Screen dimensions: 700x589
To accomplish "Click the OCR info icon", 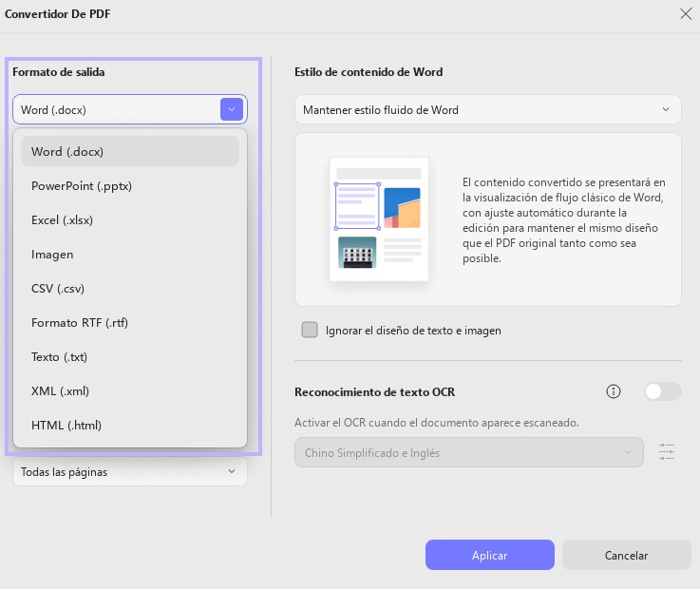I will pyautogui.click(x=614, y=391).
